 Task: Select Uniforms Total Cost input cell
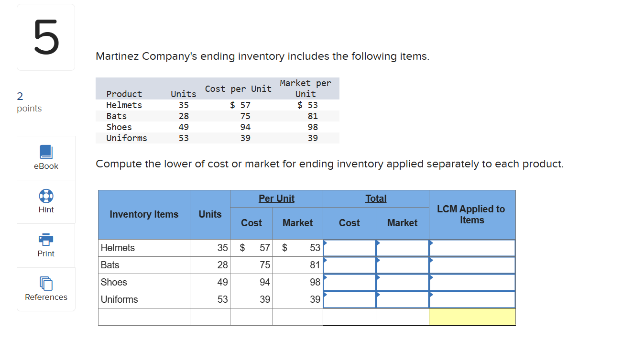(349, 299)
